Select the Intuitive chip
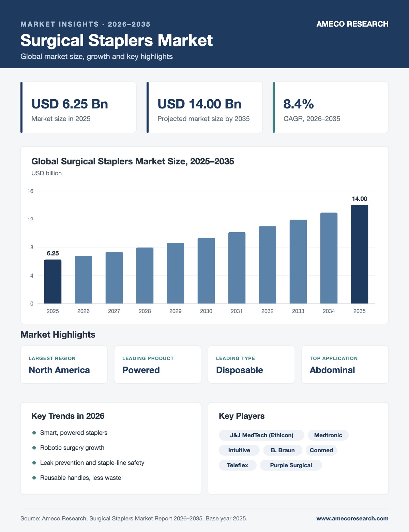Viewport: 409px width, 532px height. [x=239, y=450]
